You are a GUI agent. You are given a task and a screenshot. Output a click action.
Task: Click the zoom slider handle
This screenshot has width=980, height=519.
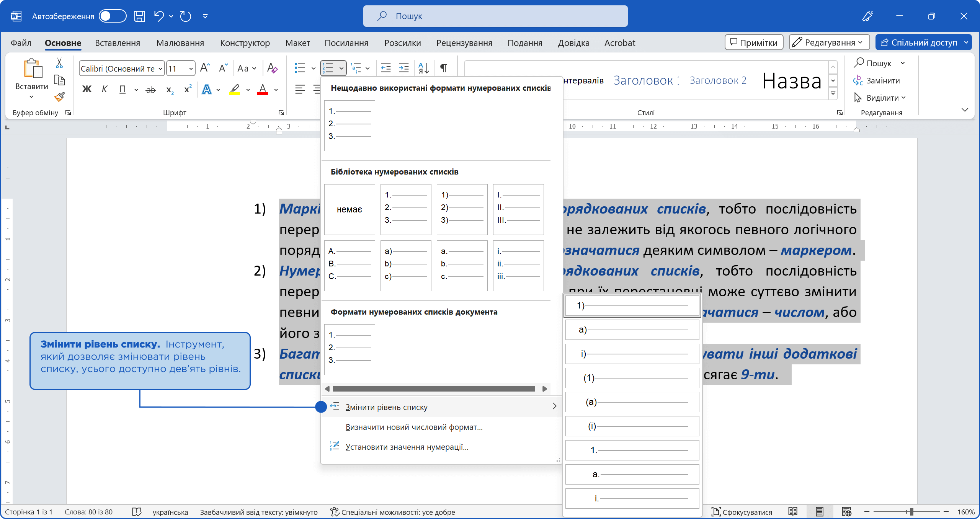pyautogui.click(x=911, y=512)
